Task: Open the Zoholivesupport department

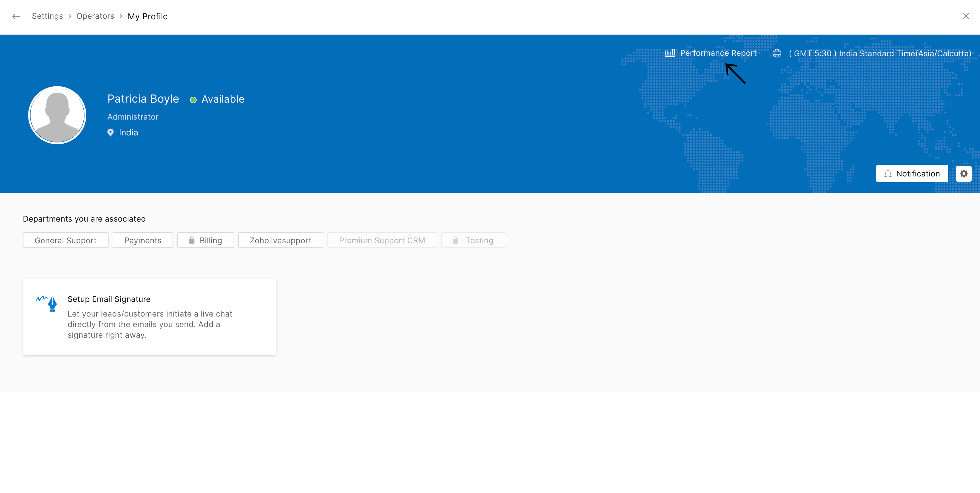Action: [281, 240]
